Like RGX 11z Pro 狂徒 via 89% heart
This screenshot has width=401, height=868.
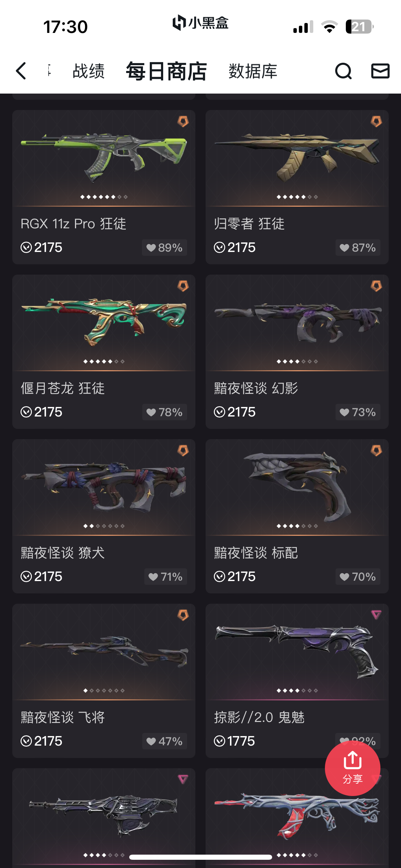tap(165, 248)
